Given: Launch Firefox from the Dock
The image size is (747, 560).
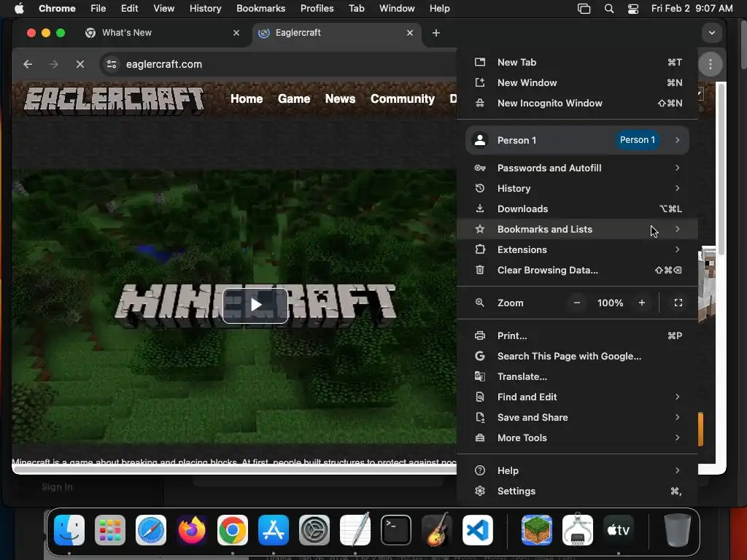Looking at the screenshot, I should (x=192, y=530).
